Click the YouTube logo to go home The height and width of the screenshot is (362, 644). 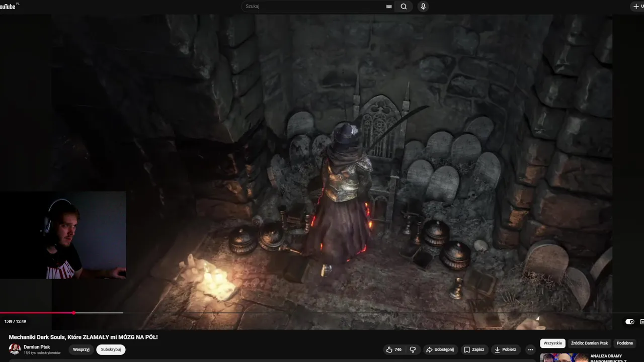pyautogui.click(x=7, y=6)
